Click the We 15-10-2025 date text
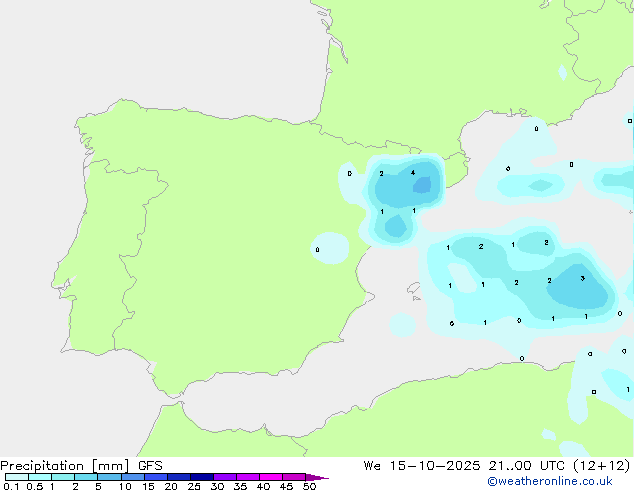Screen dimensions: 634x490 click(422, 466)
